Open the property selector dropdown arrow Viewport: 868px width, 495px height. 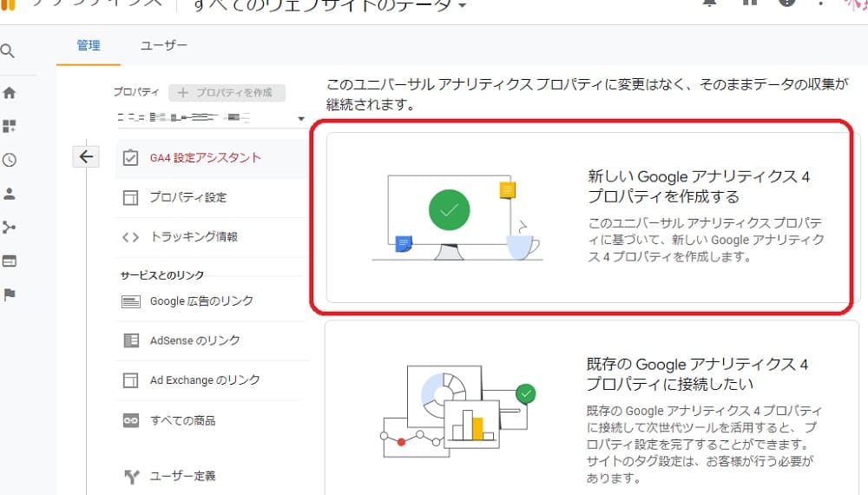[x=300, y=118]
